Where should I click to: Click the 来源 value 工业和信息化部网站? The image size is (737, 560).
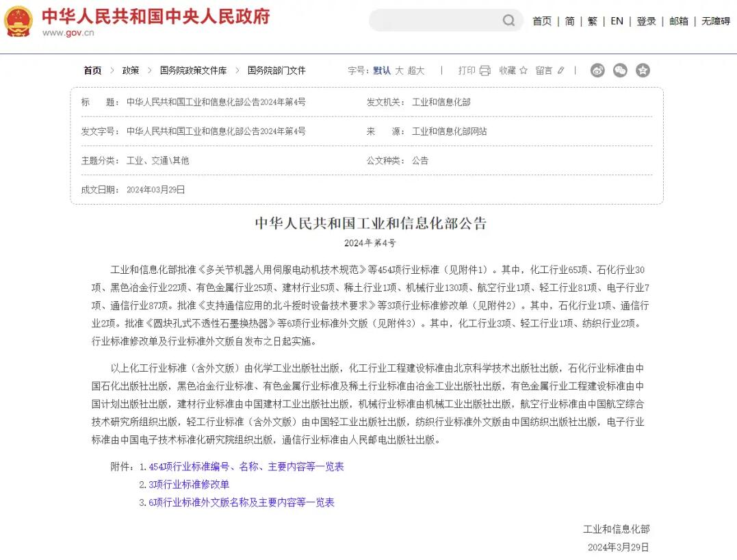(x=450, y=131)
